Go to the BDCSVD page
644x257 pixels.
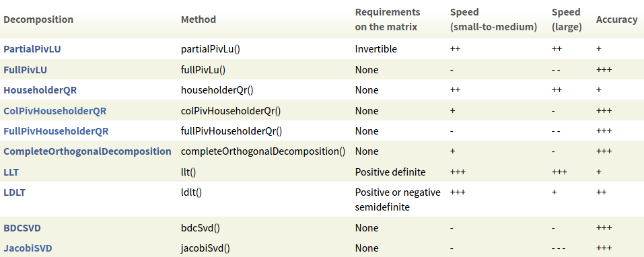pos(22,228)
